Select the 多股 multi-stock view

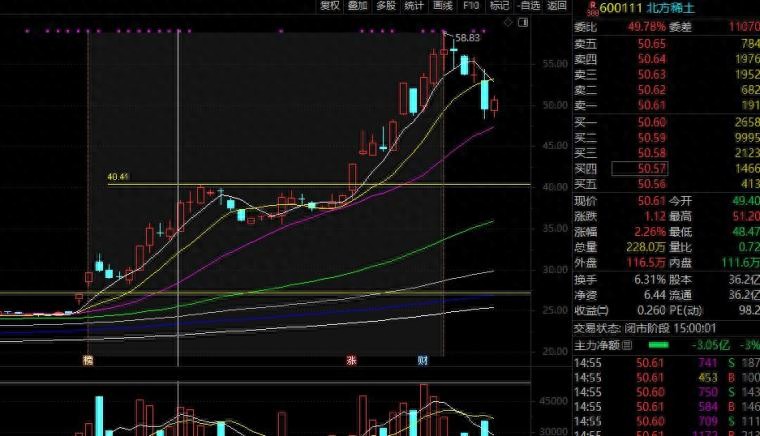pyautogui.click(x=386, y=6)
